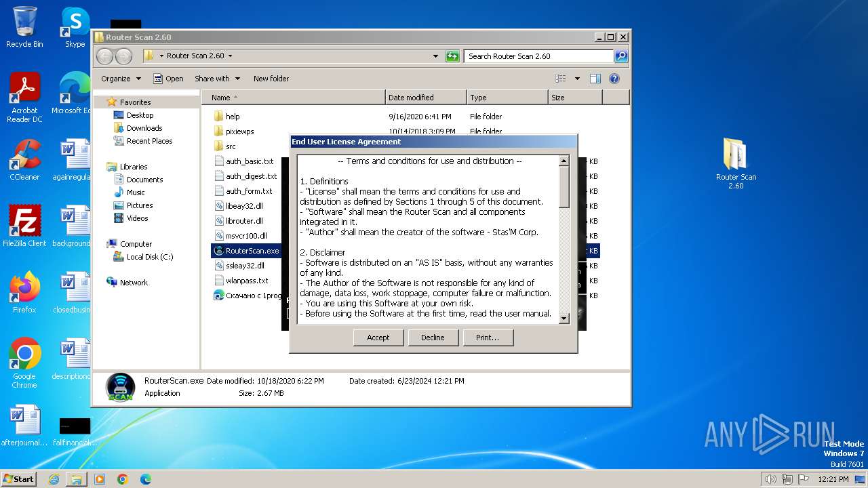Open Pictures library
The width and height of the screenshot is (868, 488).
[140, 205]
